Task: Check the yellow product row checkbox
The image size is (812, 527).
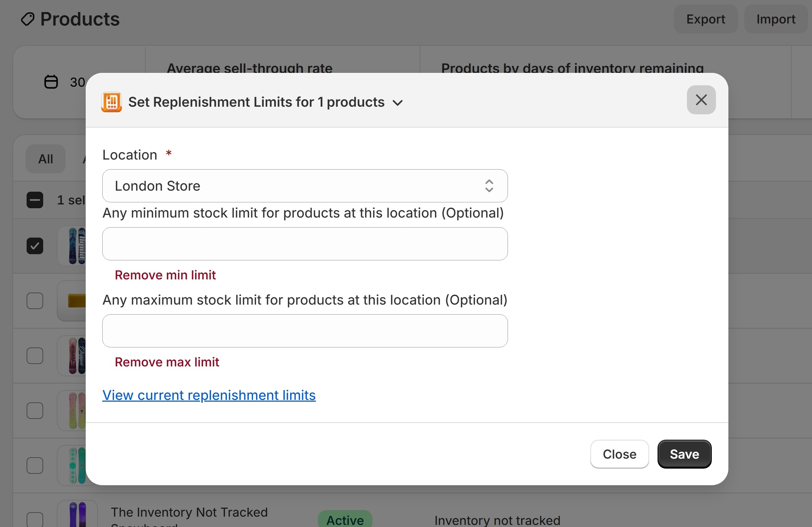Action: (35, 301)
